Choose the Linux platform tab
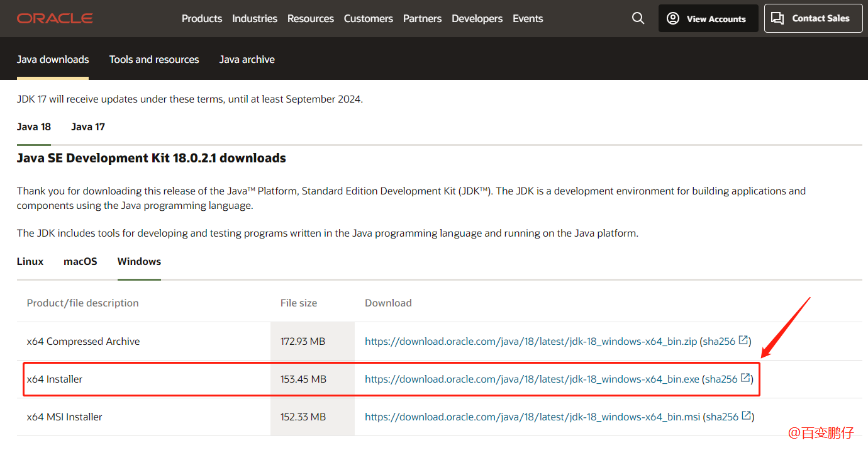The width and height of the screenshot is (868, 455). 30,262
